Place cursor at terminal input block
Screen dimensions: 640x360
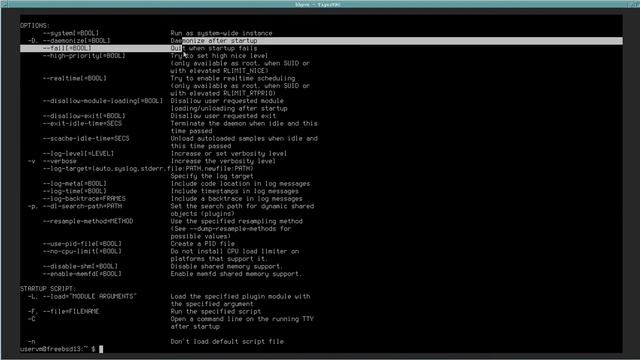click(101, 349)
